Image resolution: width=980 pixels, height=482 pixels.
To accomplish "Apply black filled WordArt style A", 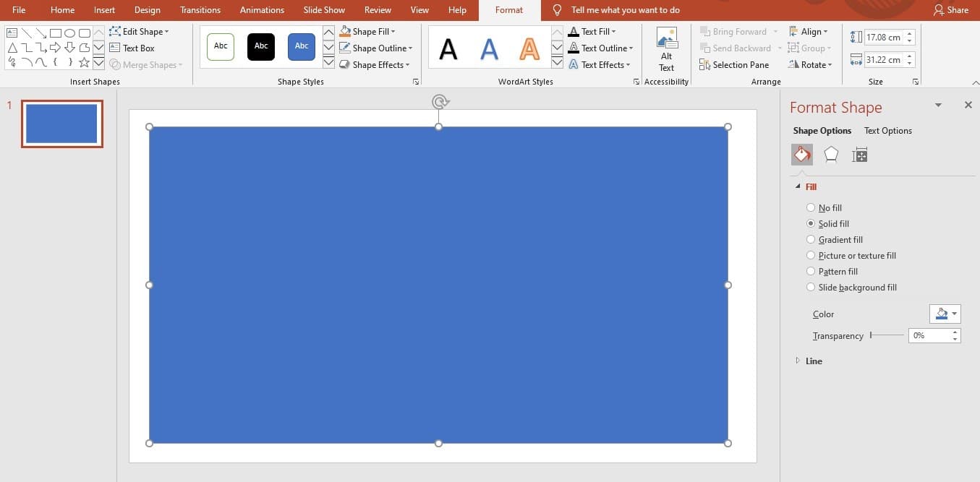I will [x=448, y=48].
